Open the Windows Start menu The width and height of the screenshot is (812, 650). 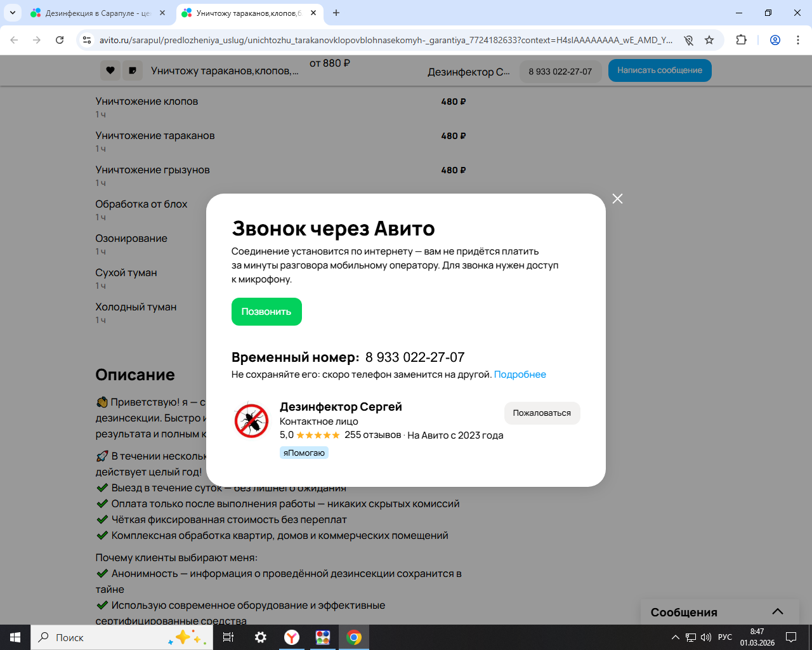(x=15, y=637)
